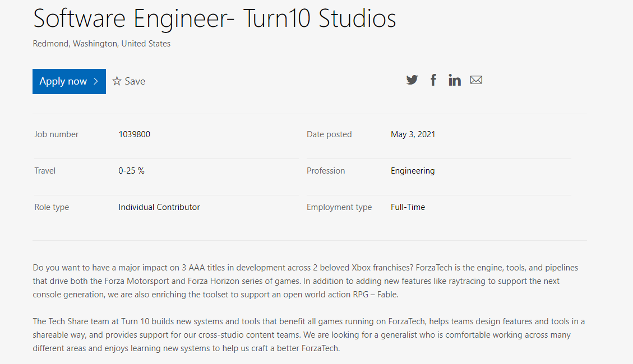Click the Role type label
The height and width of the screenshot is (364, 633).
coord(52,207)
